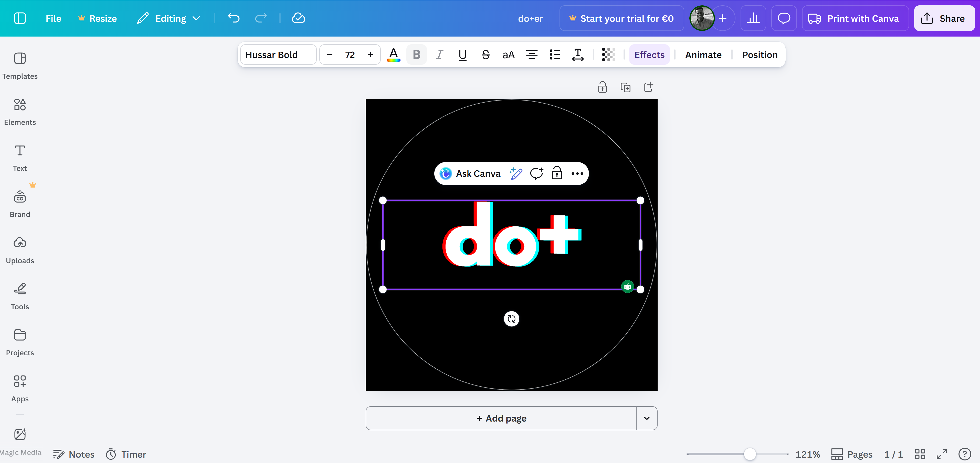Viewport: 980px width, 463px height.
Task: Open the Hussar Bold font selector
Action: click(278, 54)
